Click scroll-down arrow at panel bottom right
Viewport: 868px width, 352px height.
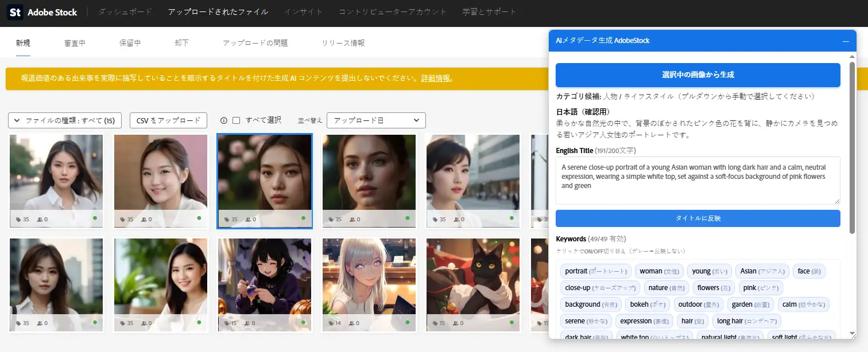852,334
